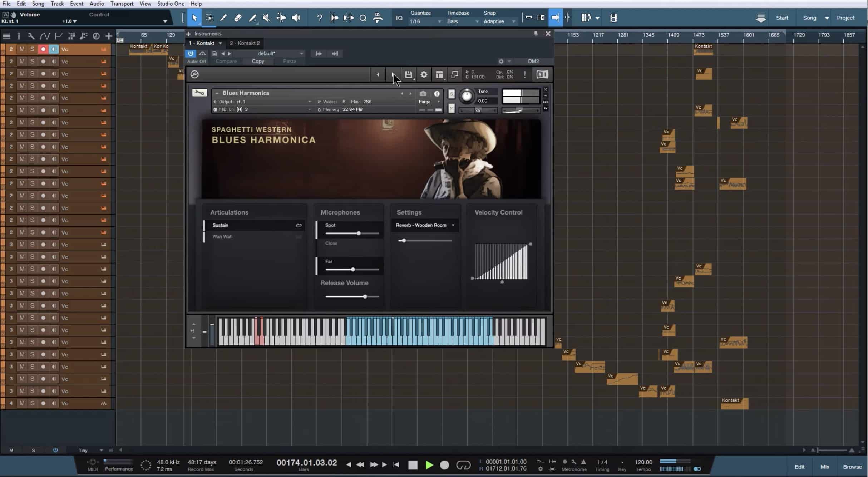Open Blues Harmonica info icon
Image resolution: width=868 pixels, height=477 pixels.
click(x=437, y=94)
